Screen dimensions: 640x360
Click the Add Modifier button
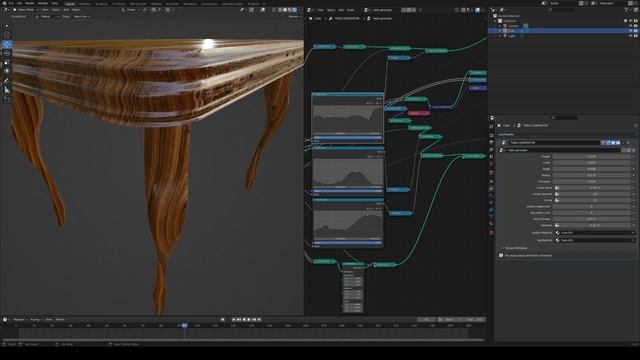tap(506, 134)
